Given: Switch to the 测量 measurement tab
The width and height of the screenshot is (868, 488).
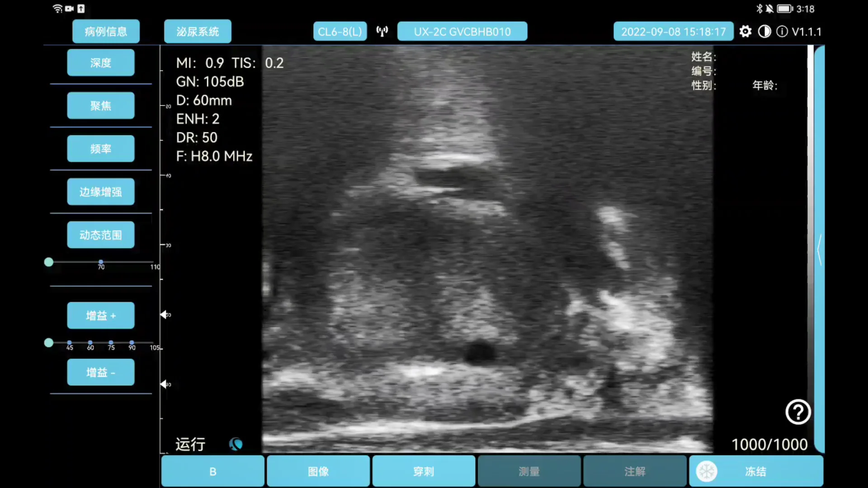Looking at the screenshot, I should click(x=529, y=471).
